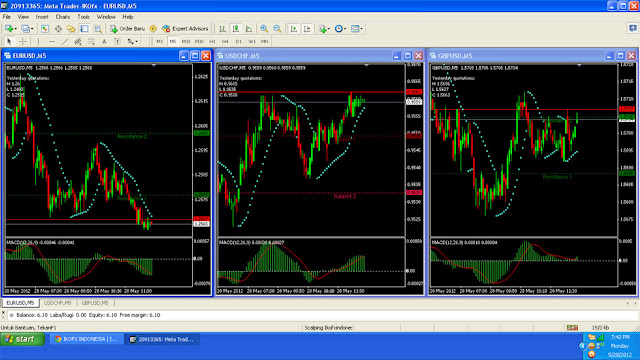This screenshot has width=640, height=360.
Task: Switch to the USDCHF,M5 chart tab
Action: [57, 303]
